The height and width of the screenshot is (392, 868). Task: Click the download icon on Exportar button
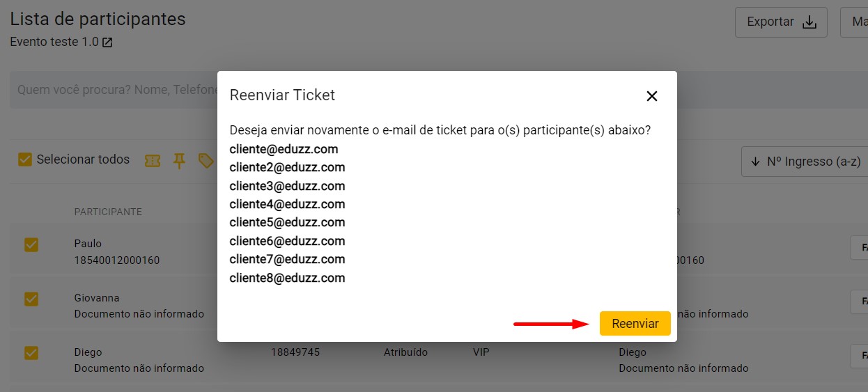point(809,22)
